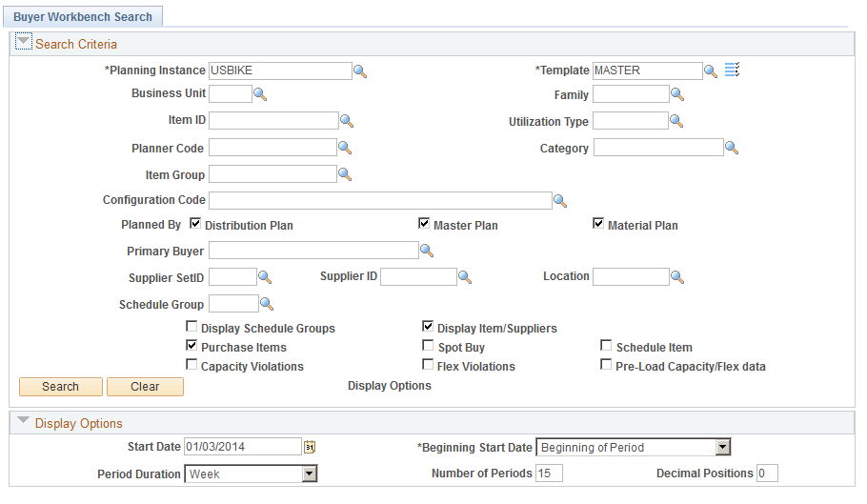Toggle Purchase Items checkbox
The image size is (867, 504).
192,346
